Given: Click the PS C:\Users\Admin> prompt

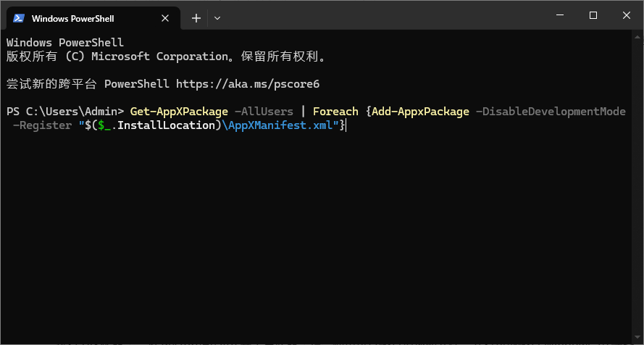Looking at the screenshot, I should (65, 112).
